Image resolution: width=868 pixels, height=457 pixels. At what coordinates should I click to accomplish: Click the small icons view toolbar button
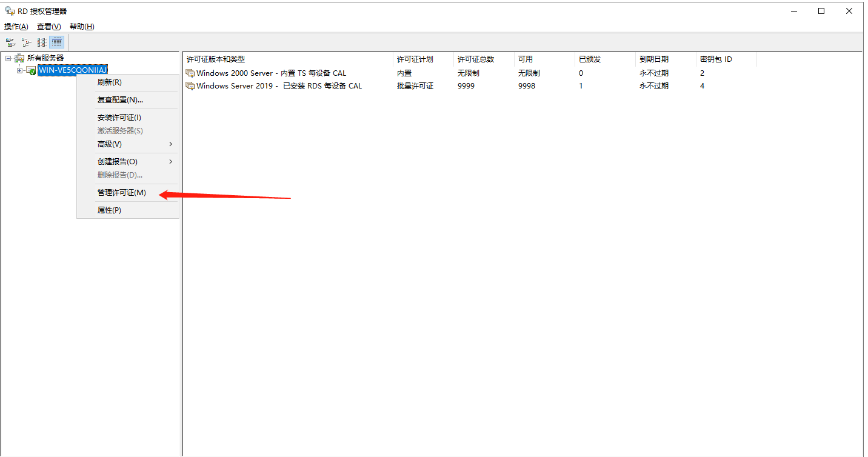pos(26,42)
